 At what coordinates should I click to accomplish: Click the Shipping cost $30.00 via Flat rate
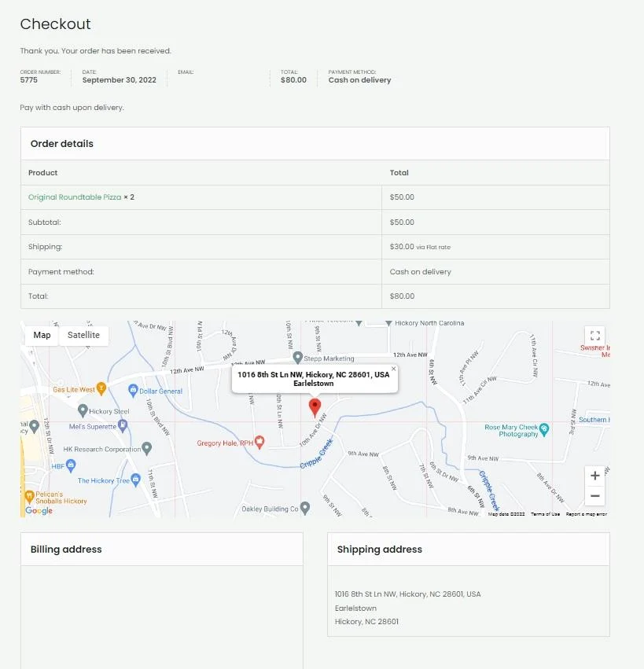pos(420,247)
